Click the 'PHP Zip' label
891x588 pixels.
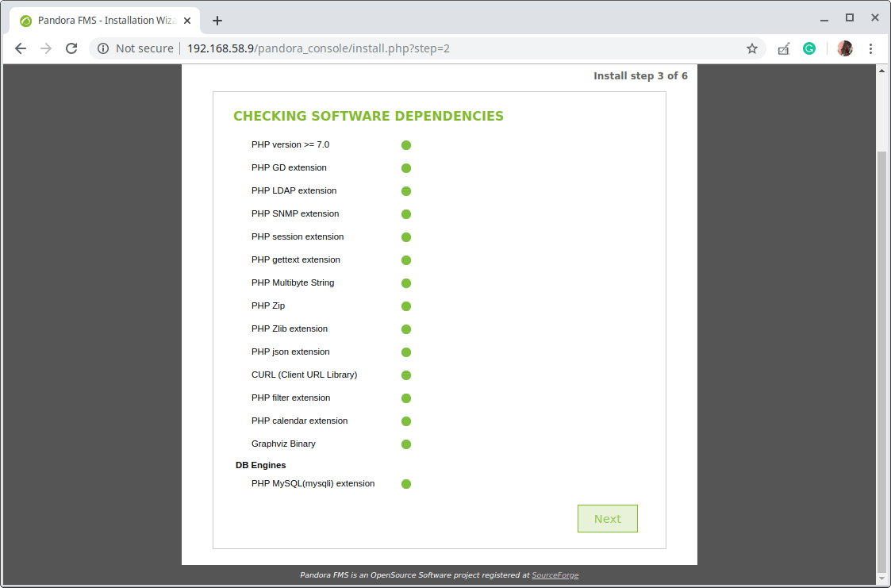pos(268,306)
